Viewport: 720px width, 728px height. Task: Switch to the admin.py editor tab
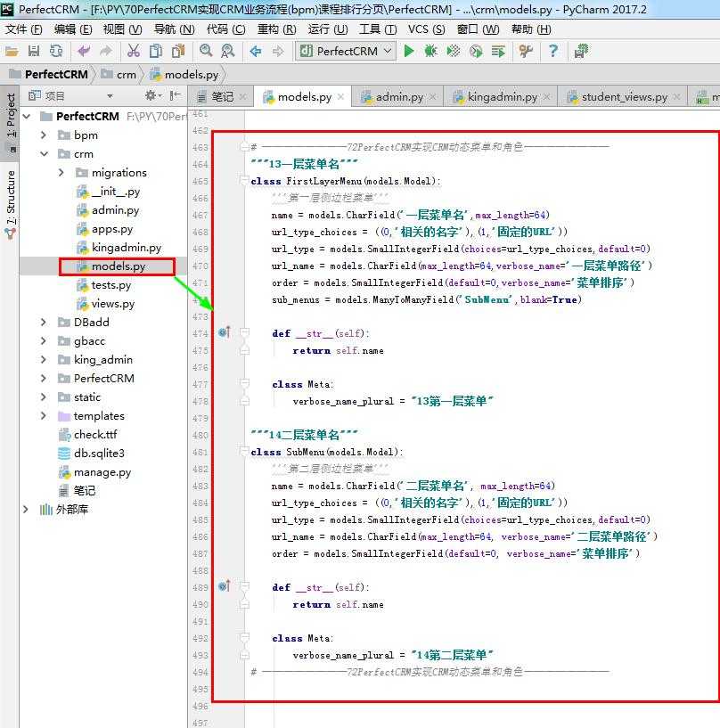click(x=398, y=97)
